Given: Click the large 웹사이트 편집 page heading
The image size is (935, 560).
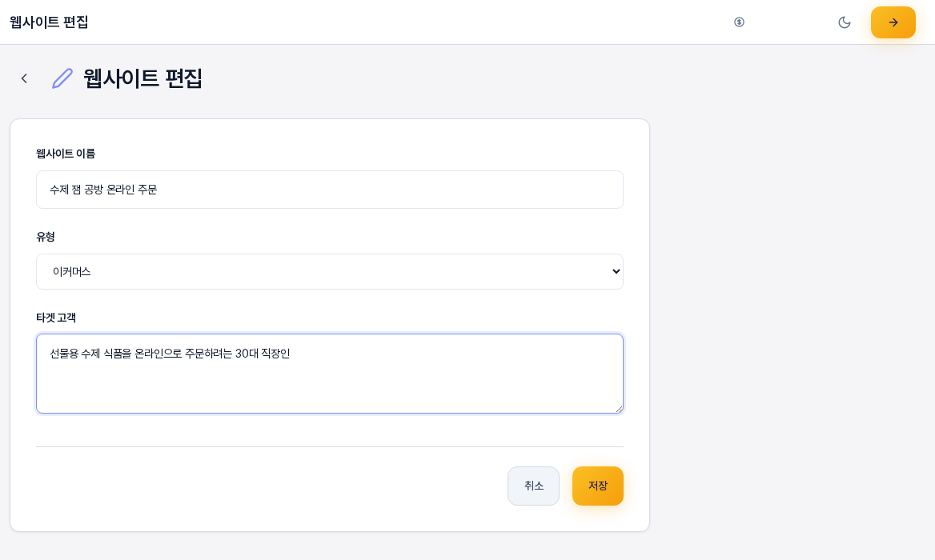Looking at the screenshot, I should click(x=142, y=78).
